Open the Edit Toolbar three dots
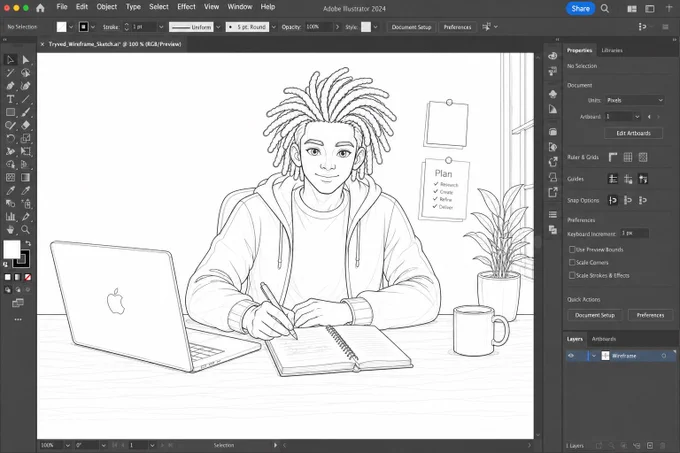Image resolution: width=680 pixels, height=453 pixels. [x=18, y=319]
